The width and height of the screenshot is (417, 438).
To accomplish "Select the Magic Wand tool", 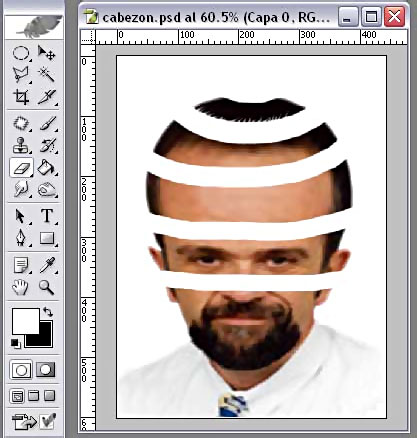I will pyautogui.click(x=46, y=75).
